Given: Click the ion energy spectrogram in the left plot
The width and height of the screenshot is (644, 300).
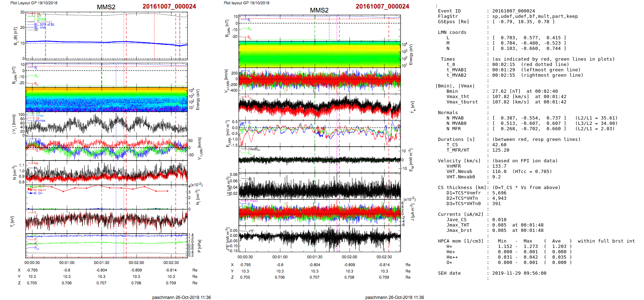Looking at the screenshot, I should tap(106, 99).
